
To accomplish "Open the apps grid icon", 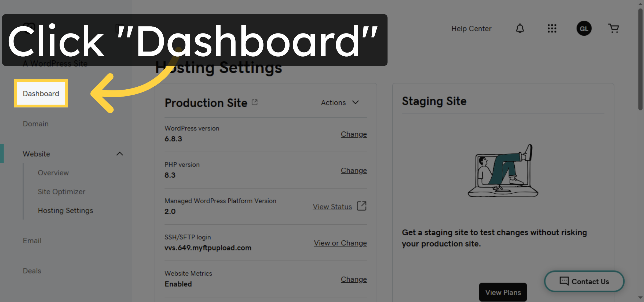I will (552, 28).
